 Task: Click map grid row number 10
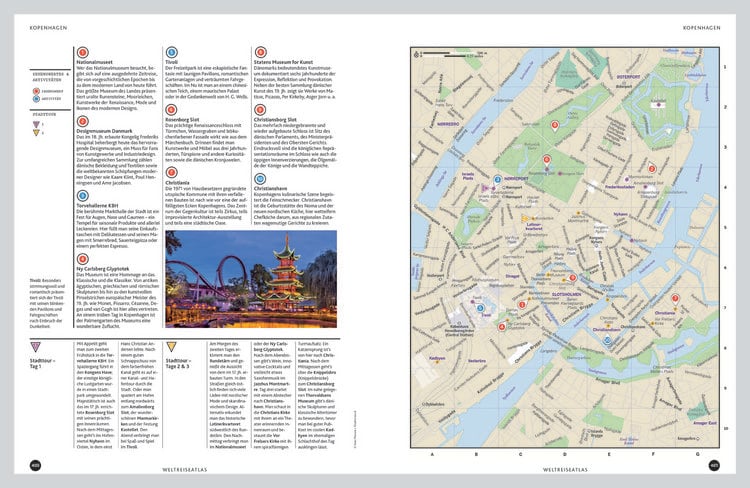726,428
